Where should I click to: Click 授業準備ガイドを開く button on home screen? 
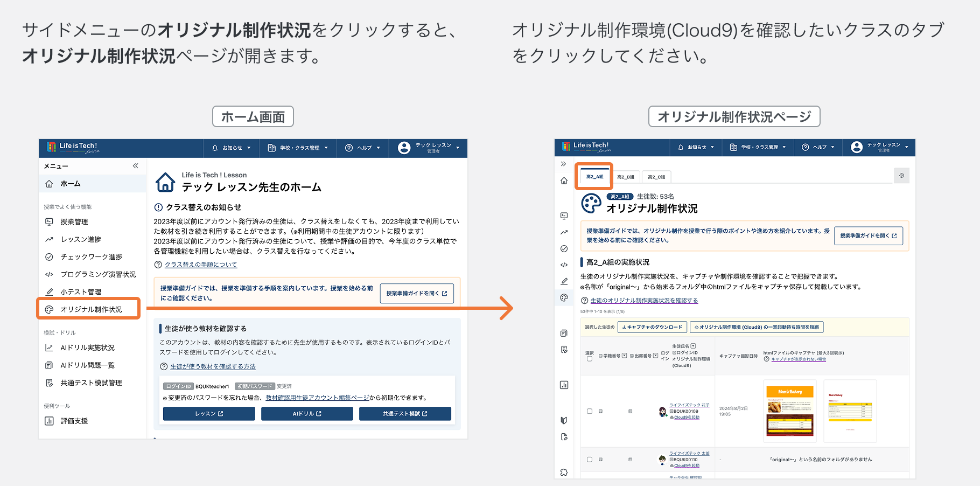coord(417,294)
